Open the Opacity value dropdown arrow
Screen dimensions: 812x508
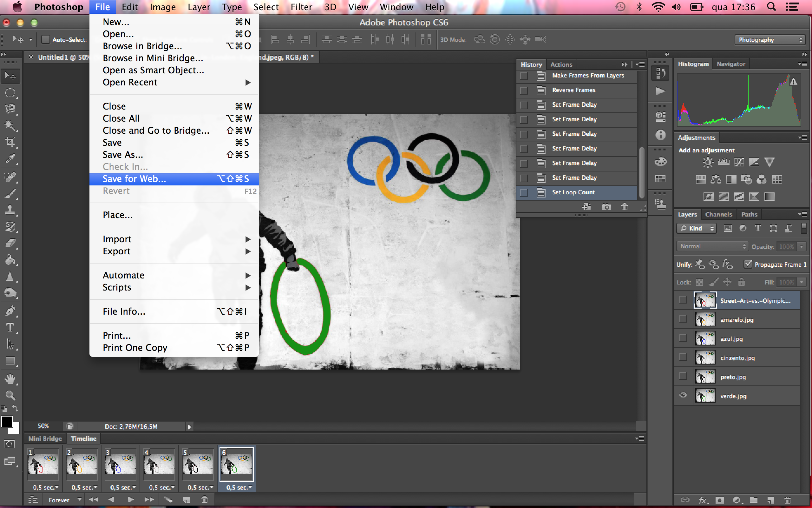(802, 246)
